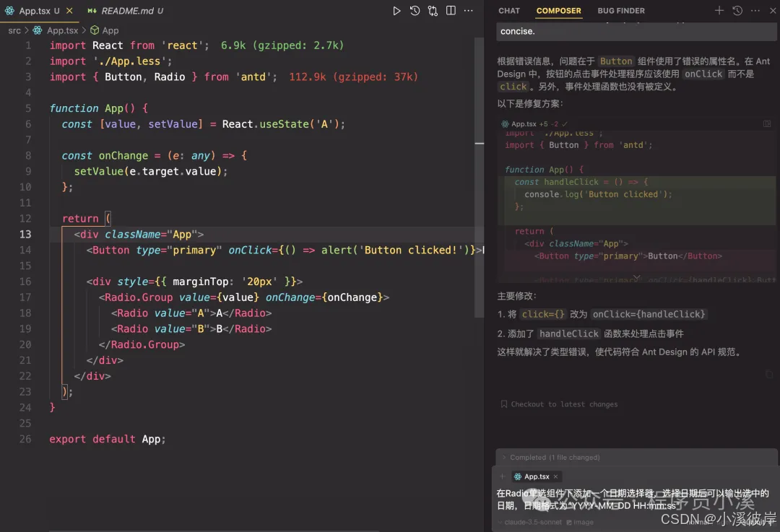The image size is (780, 532).
Task: Open the claude-3.5-sonnet model dropdown
Action: 529,522
